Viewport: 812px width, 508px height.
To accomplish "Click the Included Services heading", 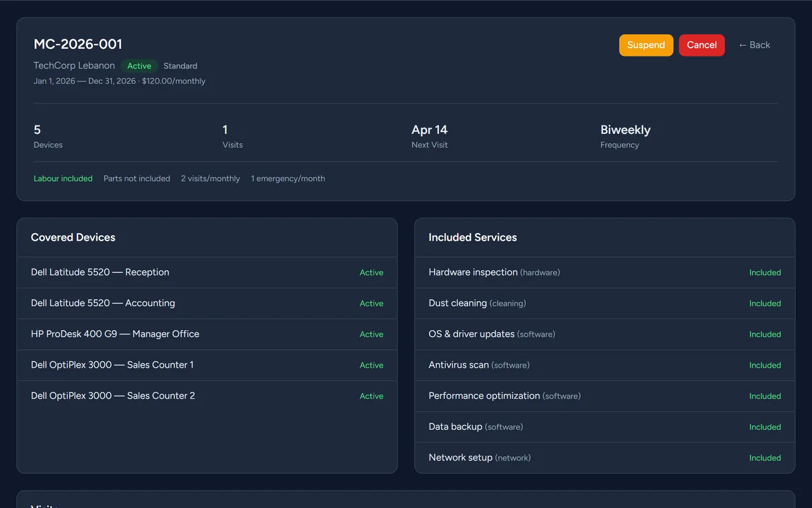I will tap(473, 237).
